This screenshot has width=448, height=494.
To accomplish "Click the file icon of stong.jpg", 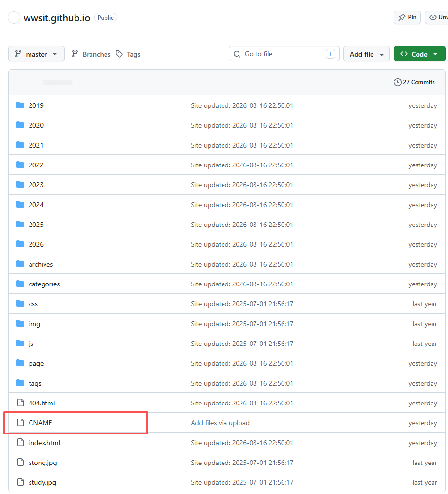I will (20, 462).
